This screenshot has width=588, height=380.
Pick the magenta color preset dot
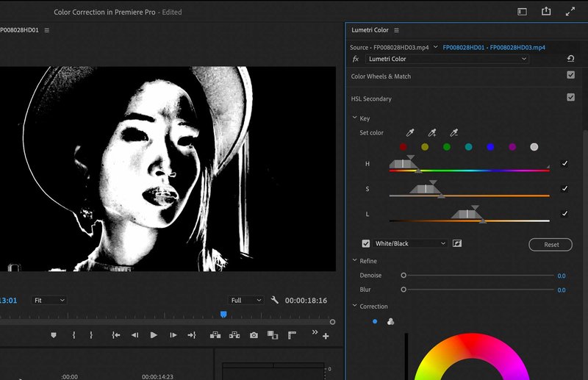coord(512,147)
